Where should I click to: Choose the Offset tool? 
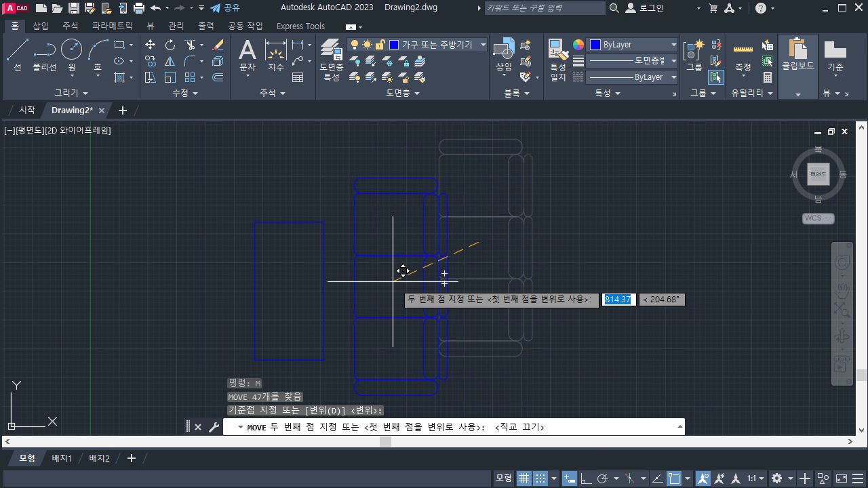[x=218, y=77]
